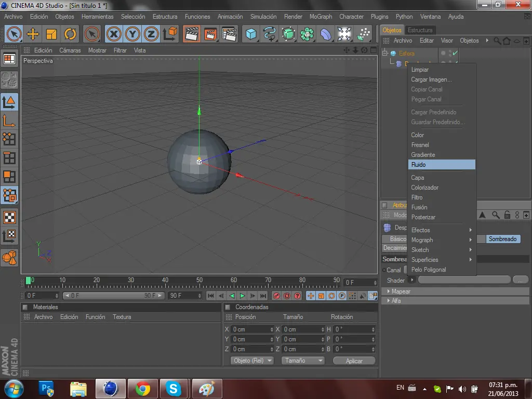Select the live selection arrow tool

click(x=14, y=34)
